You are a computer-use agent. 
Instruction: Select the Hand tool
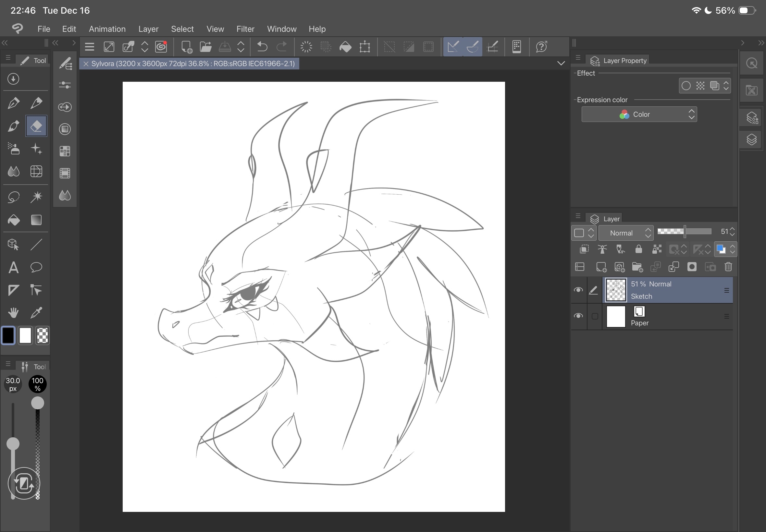(13, 312)
